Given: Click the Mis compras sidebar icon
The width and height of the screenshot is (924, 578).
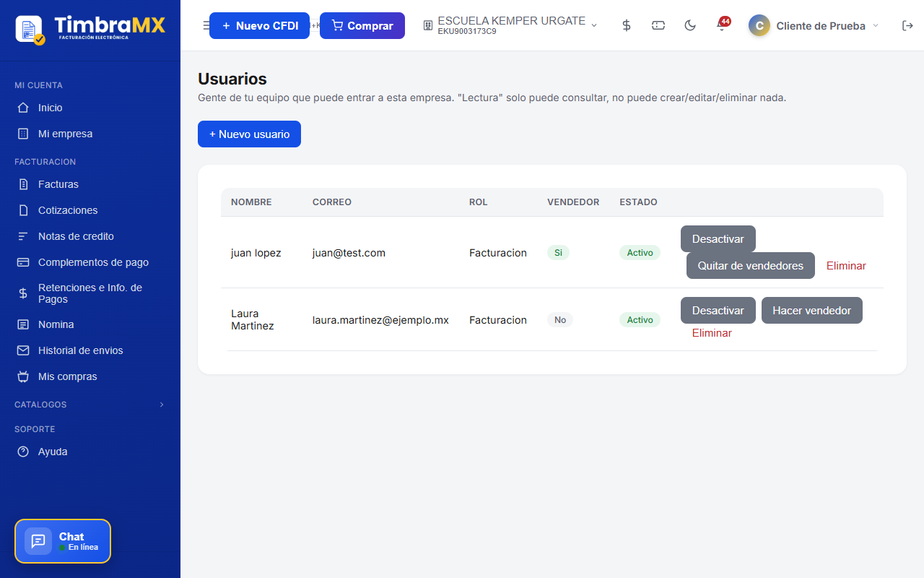Looking at the screenshot, I should pyautogui.click(x=23, y=376).
